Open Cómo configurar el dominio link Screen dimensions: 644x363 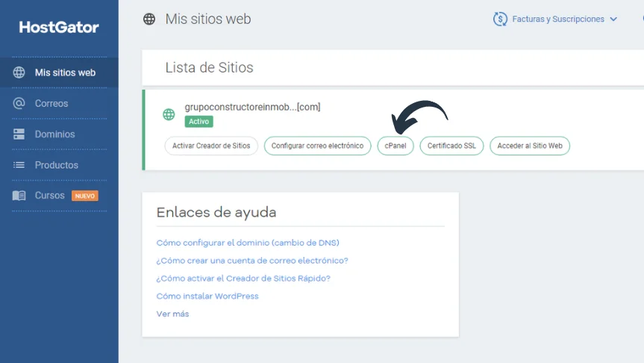coord(248,243)
